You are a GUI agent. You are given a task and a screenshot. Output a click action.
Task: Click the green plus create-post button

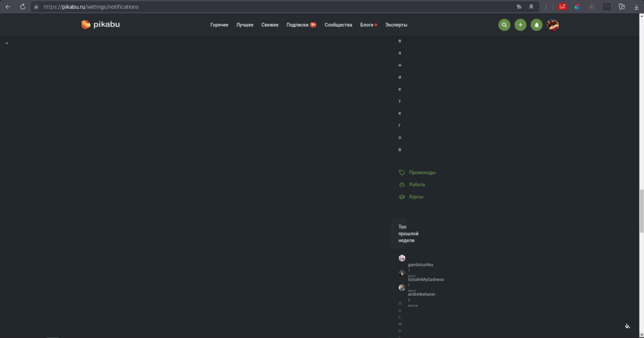click(x=520, y=25)
